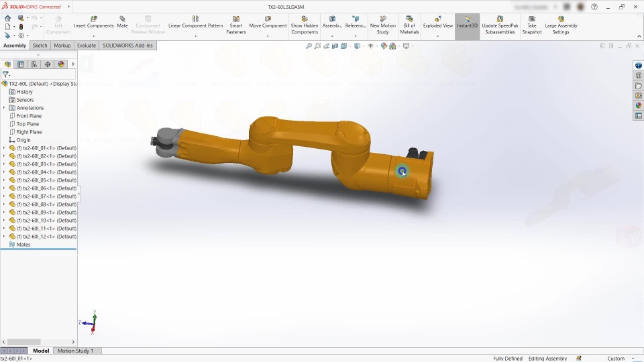This screenshot has height=362, width=644.
Task: Click the Rebuild traffic light icon
Action: tap(21, 27)
